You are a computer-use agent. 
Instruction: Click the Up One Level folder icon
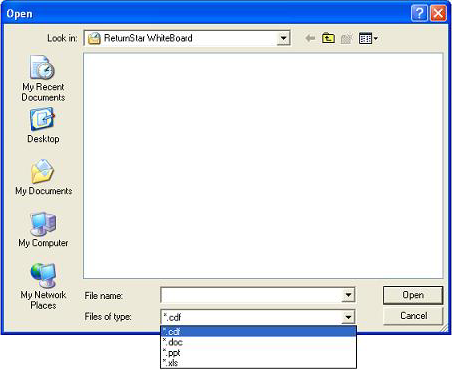pyautogui.click(x=328, y=38)
